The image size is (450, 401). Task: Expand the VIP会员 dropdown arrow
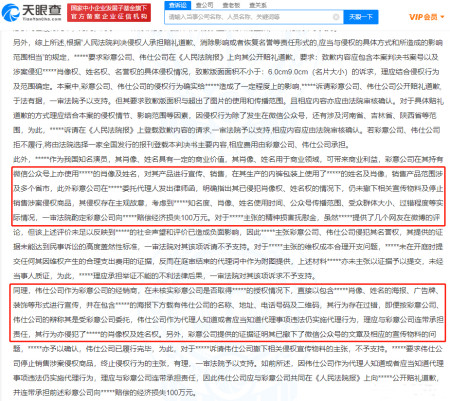(x=442, y=17)
